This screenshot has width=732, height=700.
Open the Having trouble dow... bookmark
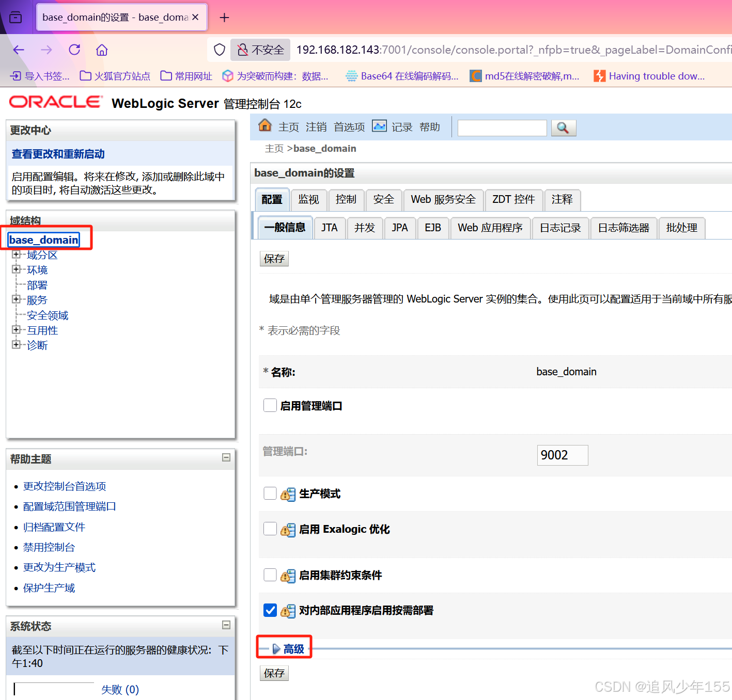coord(649,76)
